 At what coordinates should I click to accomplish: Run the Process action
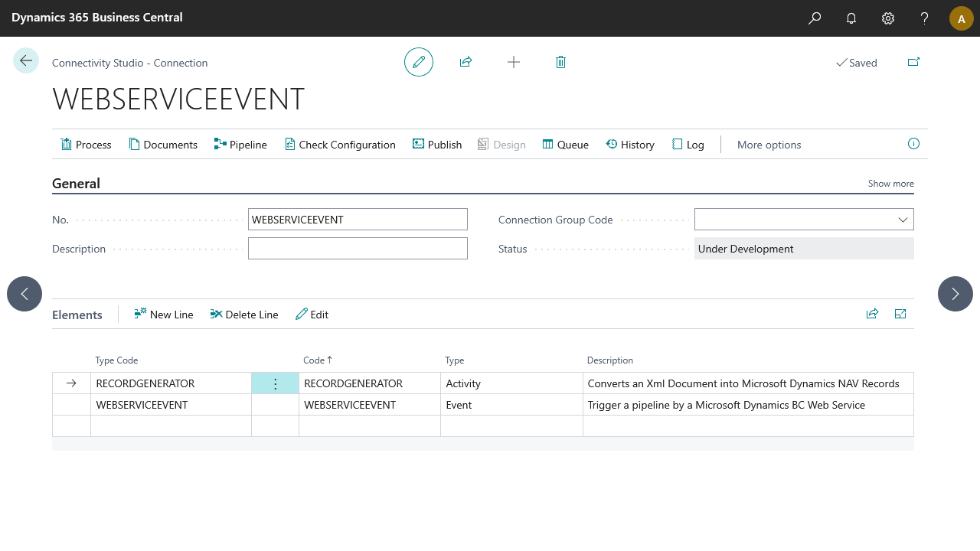86,145
